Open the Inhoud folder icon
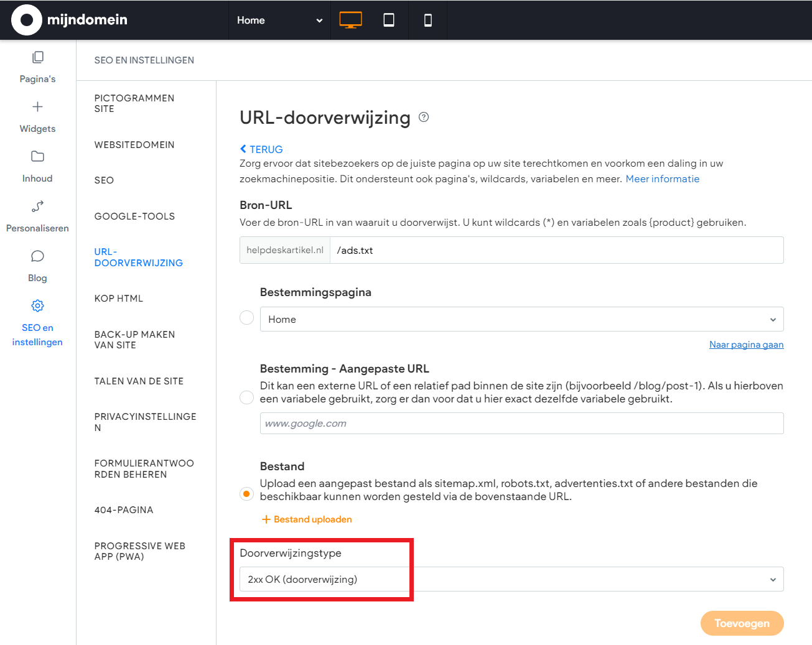Image resolution: width=812 pixels, height=645 pixels. pyautogui.click(x=37, y=157)
